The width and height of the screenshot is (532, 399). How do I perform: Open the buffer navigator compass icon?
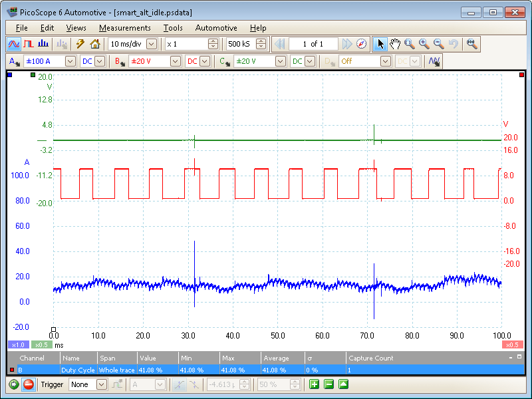pyautogui.click(x=362, y=44)
